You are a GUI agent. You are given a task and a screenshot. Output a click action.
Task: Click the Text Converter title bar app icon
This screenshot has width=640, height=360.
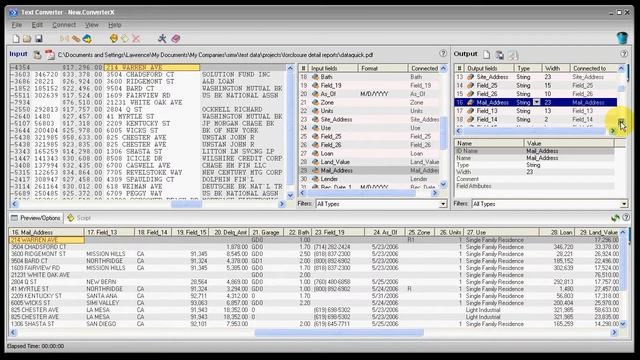13,12
